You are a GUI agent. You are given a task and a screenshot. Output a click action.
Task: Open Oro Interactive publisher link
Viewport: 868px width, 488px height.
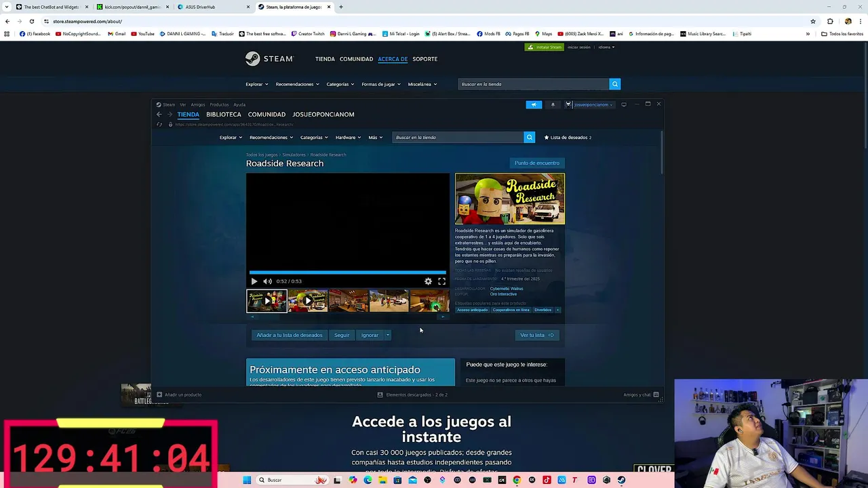(x=503, y=294)
